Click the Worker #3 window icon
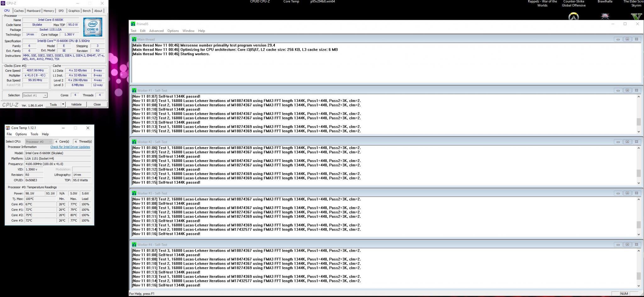 coord(134,193)
